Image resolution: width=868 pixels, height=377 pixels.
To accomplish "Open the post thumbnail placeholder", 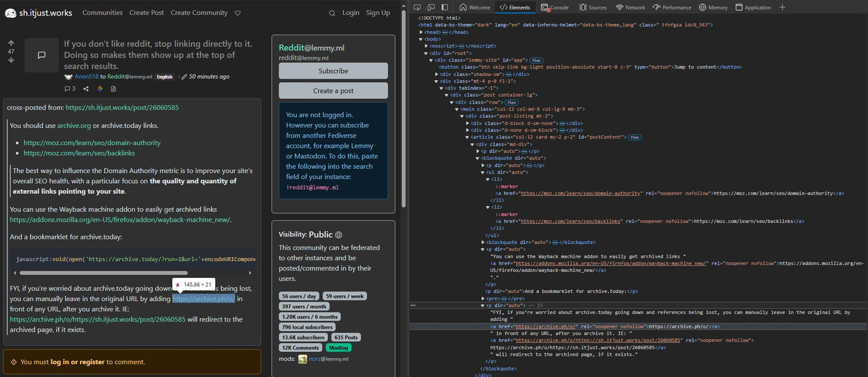I will pyautogui.click(x=41, y=55).
